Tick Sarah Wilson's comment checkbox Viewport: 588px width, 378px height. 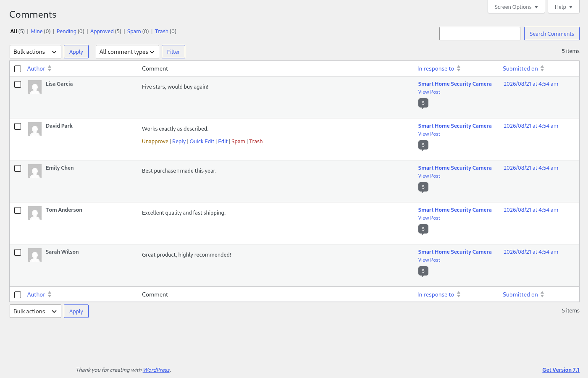point(18,252)
